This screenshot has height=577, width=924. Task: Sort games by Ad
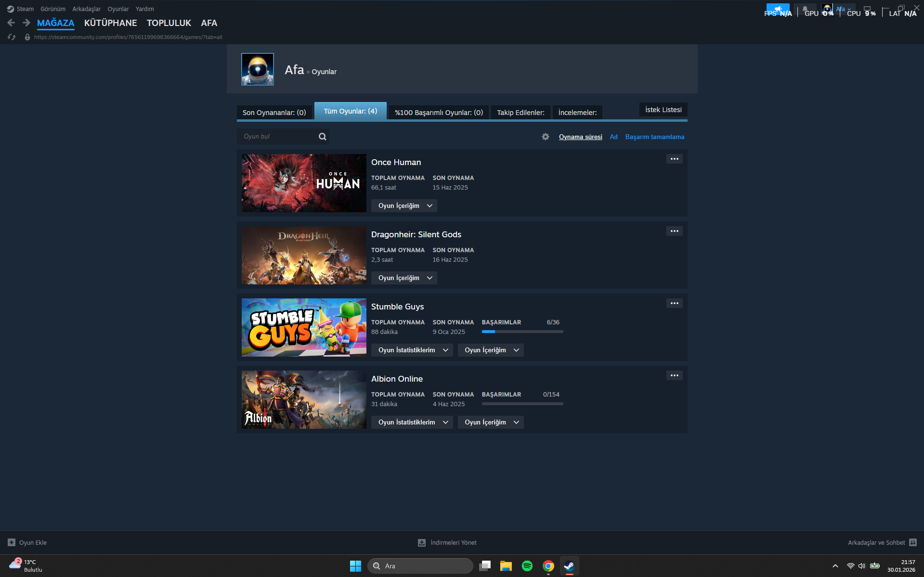613,137
